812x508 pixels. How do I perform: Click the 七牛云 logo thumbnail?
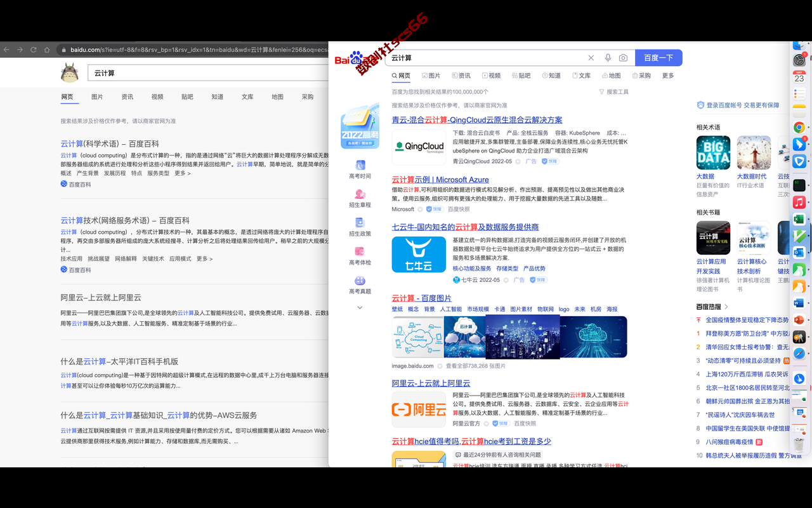(x=419, y=255)
